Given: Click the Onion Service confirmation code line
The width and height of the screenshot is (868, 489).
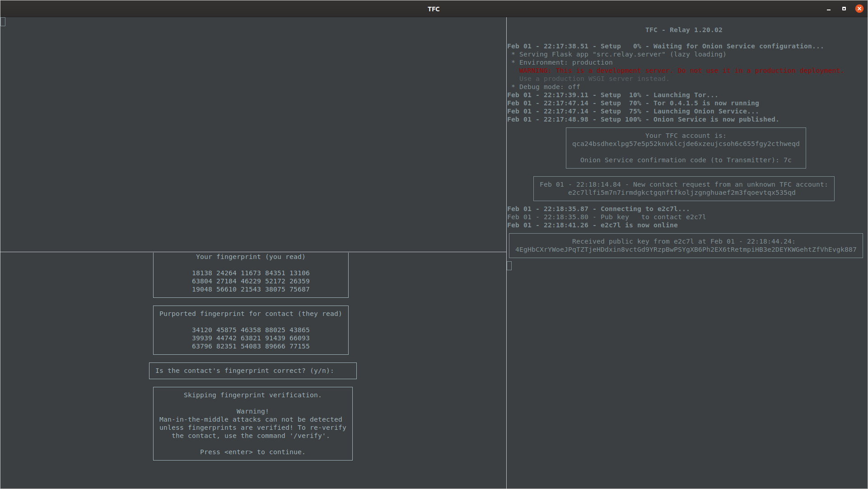Looking at the screenshot, I should [686, 160].
